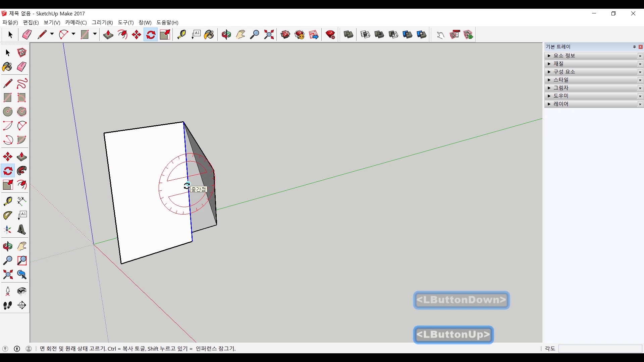Screen dimensions: 644x362
Task: Select the Circle tool in left toolbar
Action: tap(8, 112)
